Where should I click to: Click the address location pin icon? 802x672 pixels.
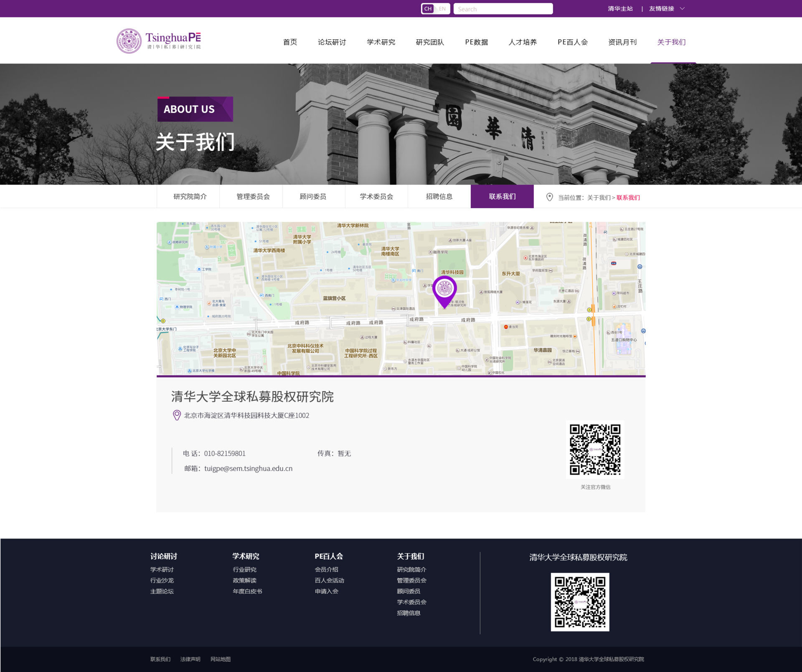[177, 415]
